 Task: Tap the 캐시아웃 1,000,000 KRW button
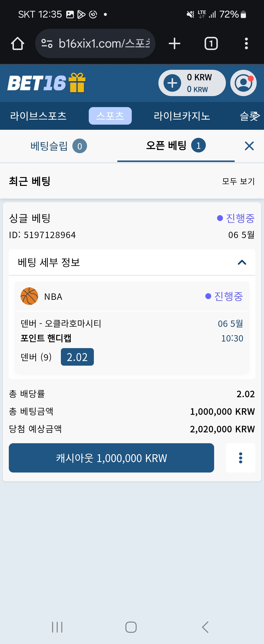tap(111, 458)
